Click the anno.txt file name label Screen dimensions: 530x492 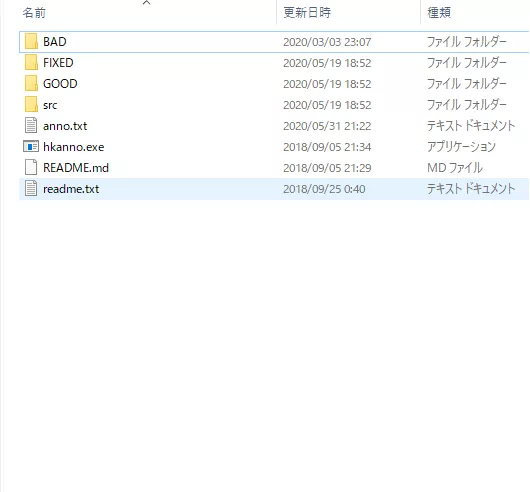point(65,126)
